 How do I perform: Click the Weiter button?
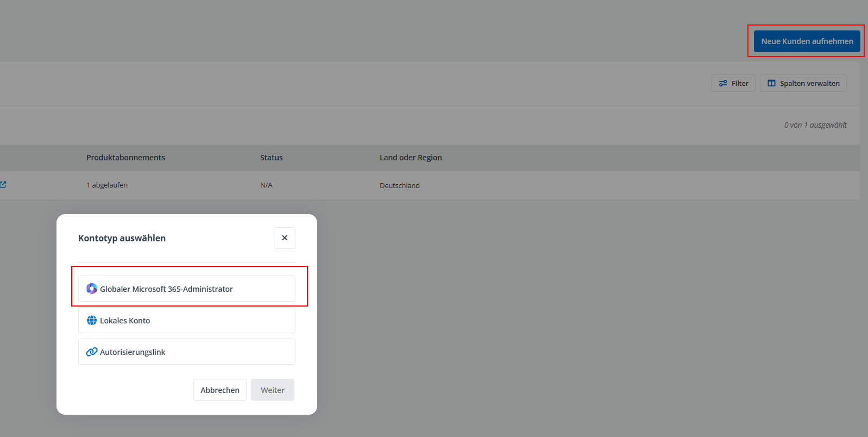click(x=273, y=390)
